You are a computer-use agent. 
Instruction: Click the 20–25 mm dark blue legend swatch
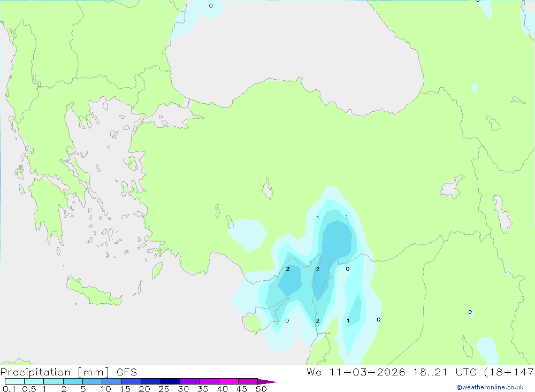[x=151, y=381]
